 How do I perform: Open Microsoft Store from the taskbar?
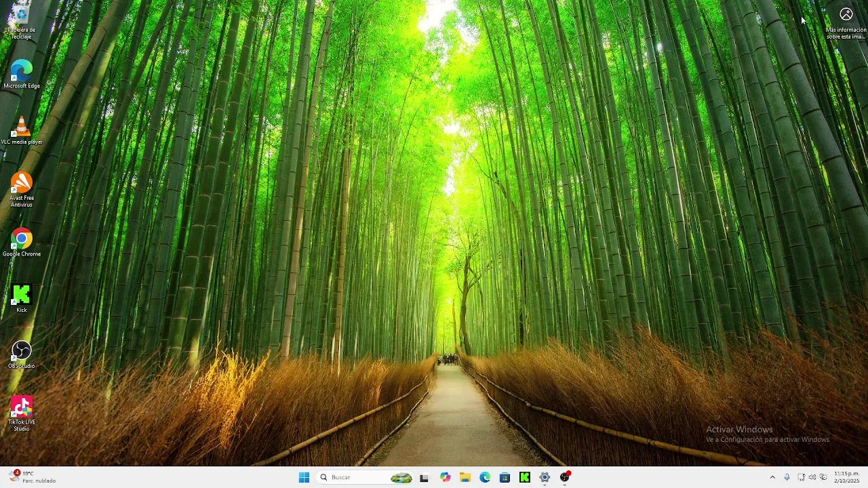[x=505, y=477]
